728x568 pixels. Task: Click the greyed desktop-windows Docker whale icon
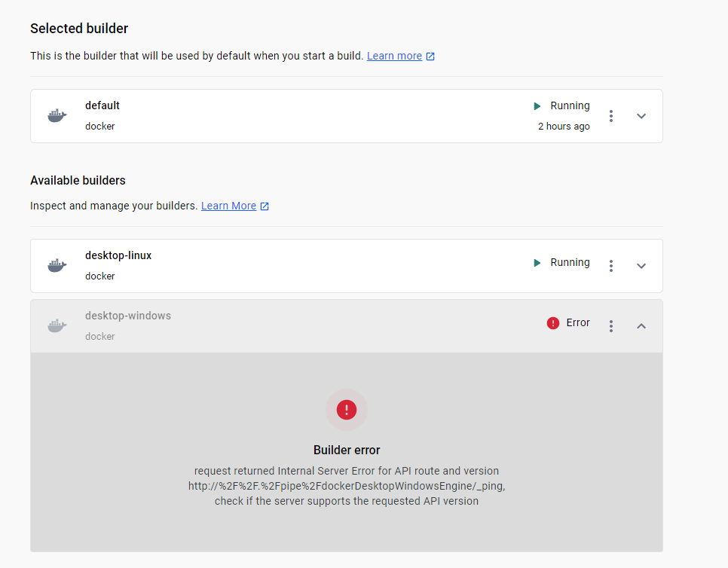click(x=57, y=326)
